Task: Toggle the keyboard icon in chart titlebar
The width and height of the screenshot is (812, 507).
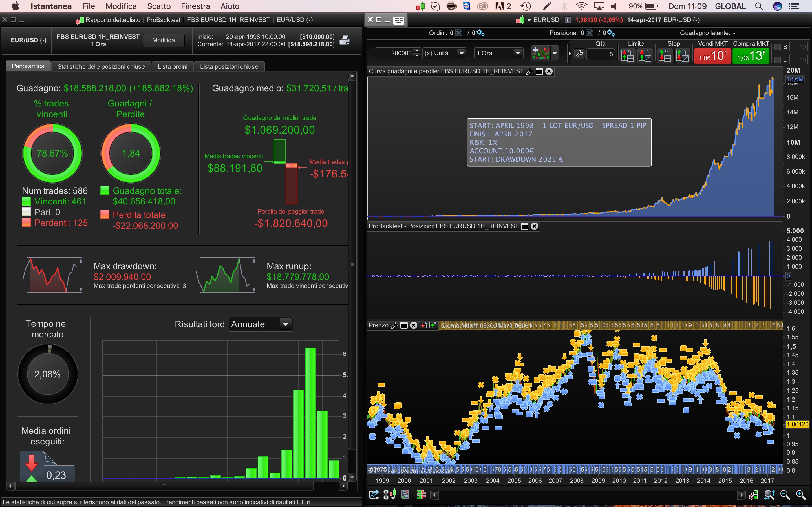Action: point(398,20)
